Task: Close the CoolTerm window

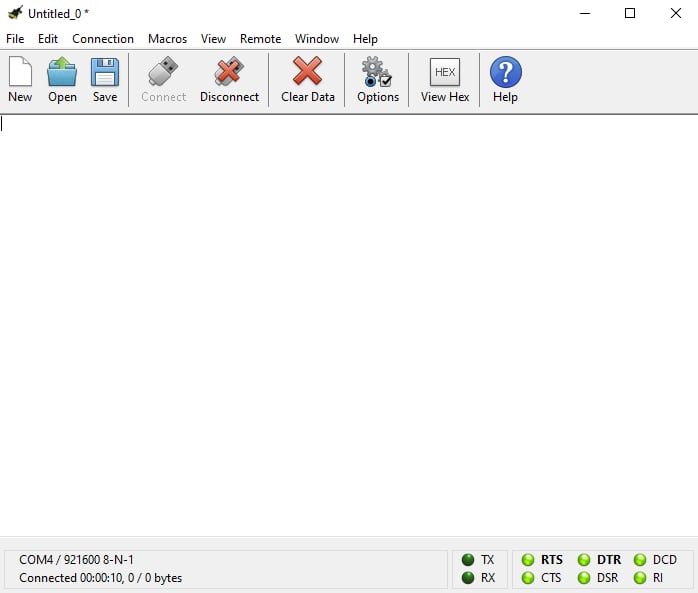Action: pos(676,13)
